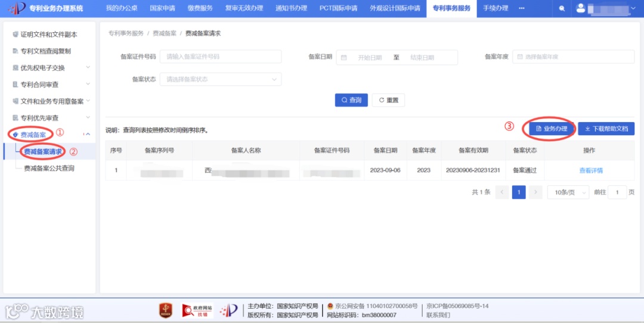Click the 重置 reset button
The height and width of the screenshot is (324, 644).
[389, 100]
